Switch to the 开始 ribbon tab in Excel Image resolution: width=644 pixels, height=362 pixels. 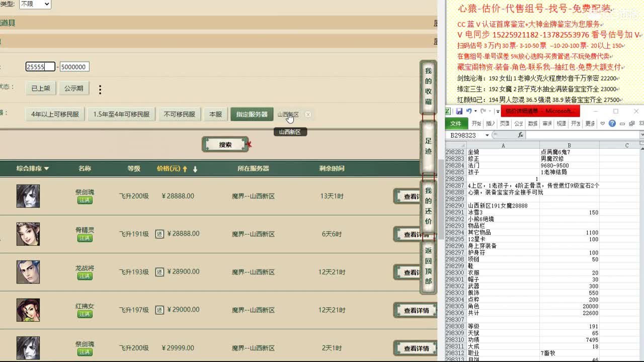477,124
